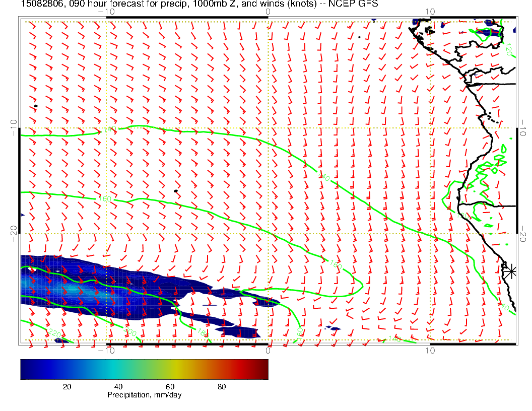Click the 80 tick label on colorbar
The image size is (532, 411).
(x=222, y=386)
